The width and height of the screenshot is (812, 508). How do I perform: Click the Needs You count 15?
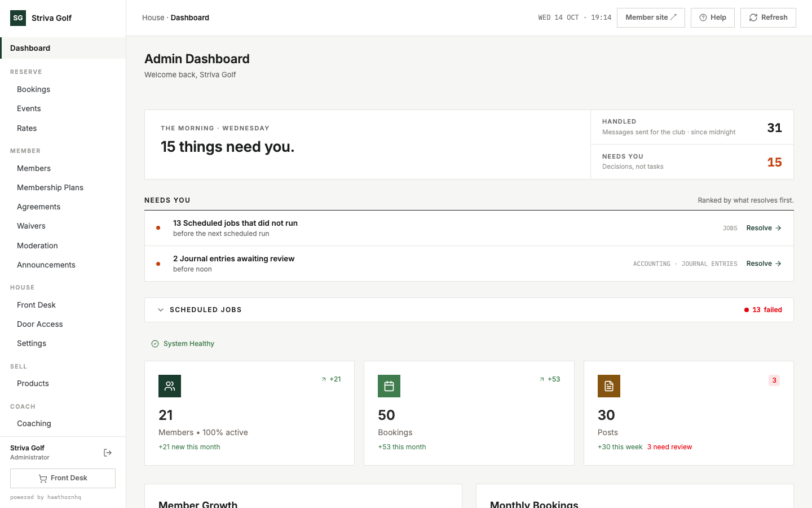point(774,162)
